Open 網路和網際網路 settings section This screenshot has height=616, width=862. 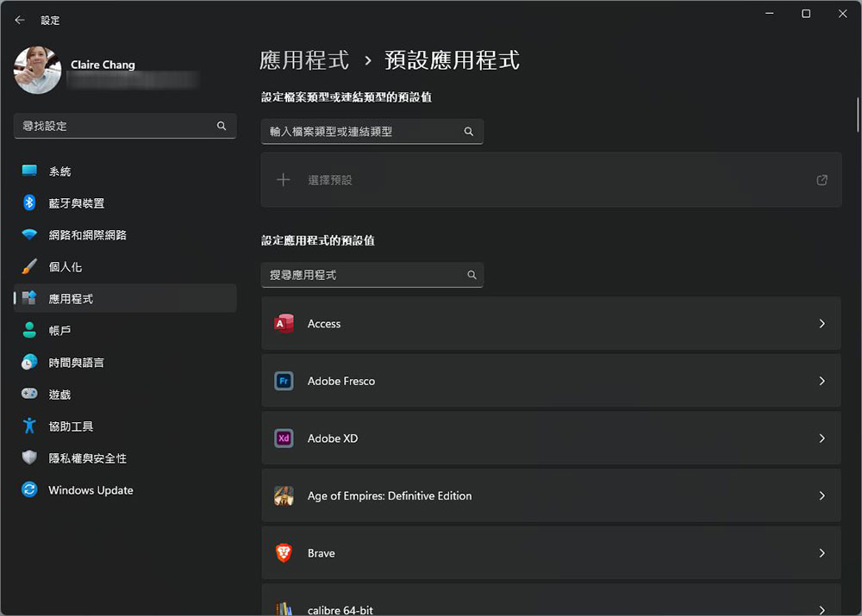point(125,234)
